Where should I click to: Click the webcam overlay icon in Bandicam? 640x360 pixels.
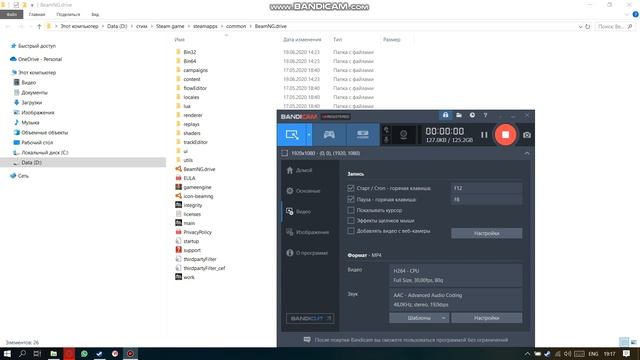(x=403, y=135)
